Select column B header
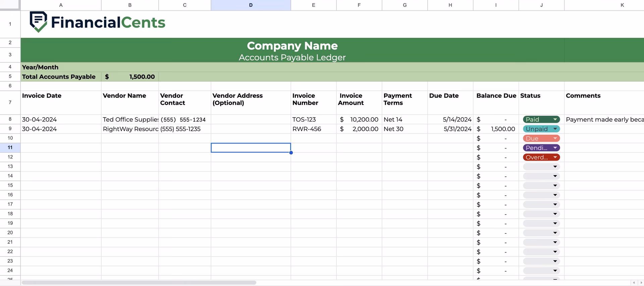 pos(130,5)
